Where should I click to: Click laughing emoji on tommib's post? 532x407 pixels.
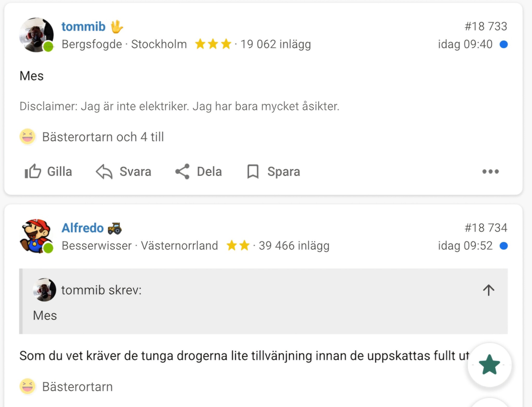click(x=27, y=136)
